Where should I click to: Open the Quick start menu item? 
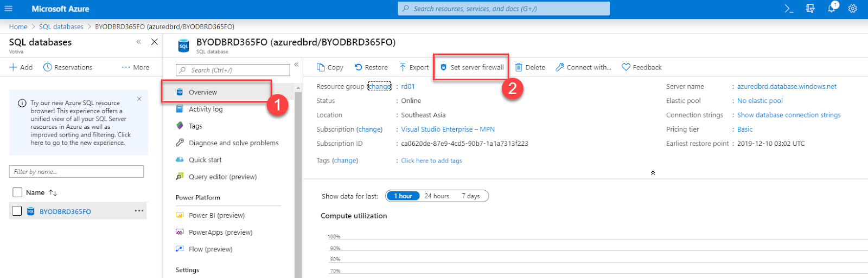[x=205, y=159]
